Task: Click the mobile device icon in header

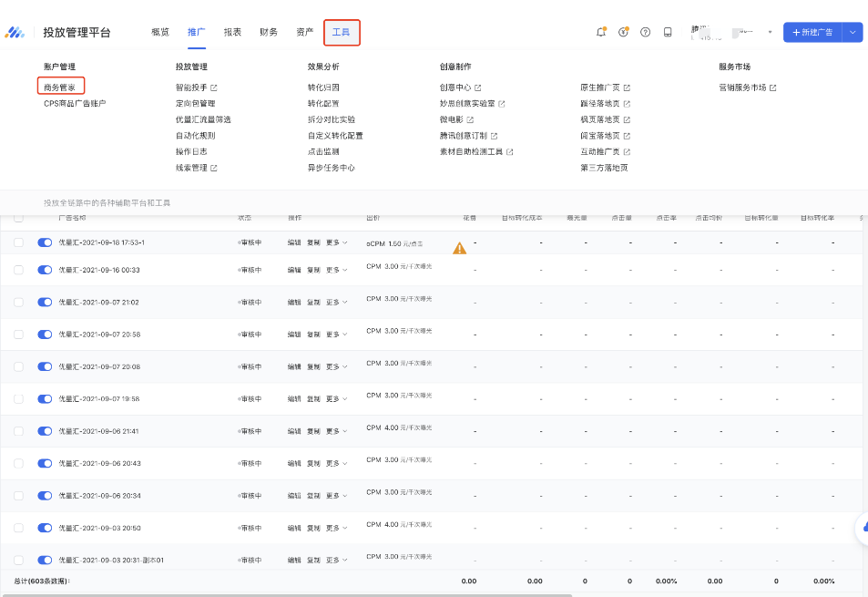Action: pyautogui.click(x=668, y=32)
